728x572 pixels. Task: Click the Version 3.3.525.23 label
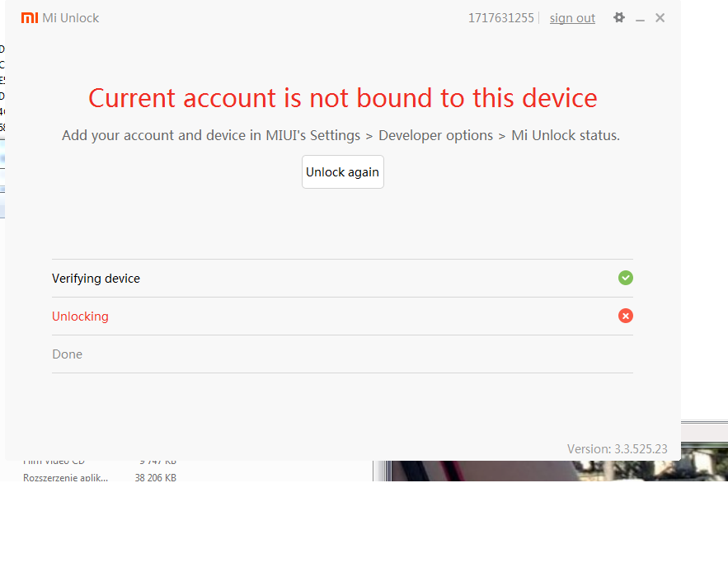click(x=617, y=449)
